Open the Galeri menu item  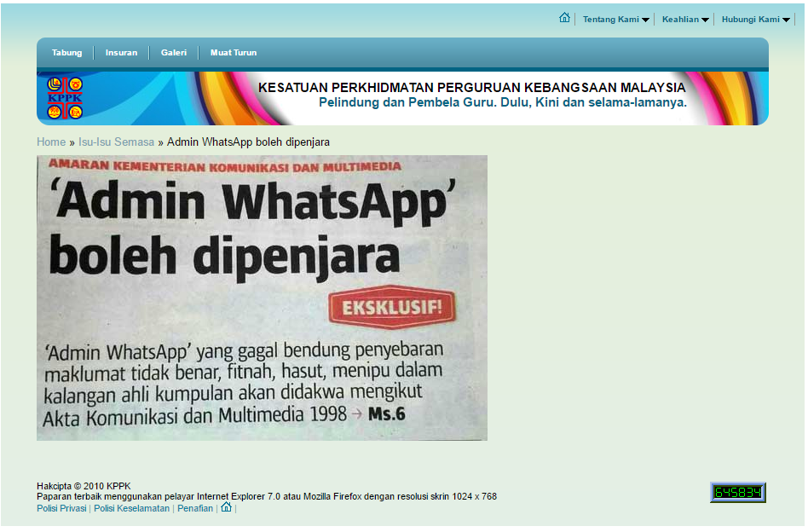coord(174,53)
